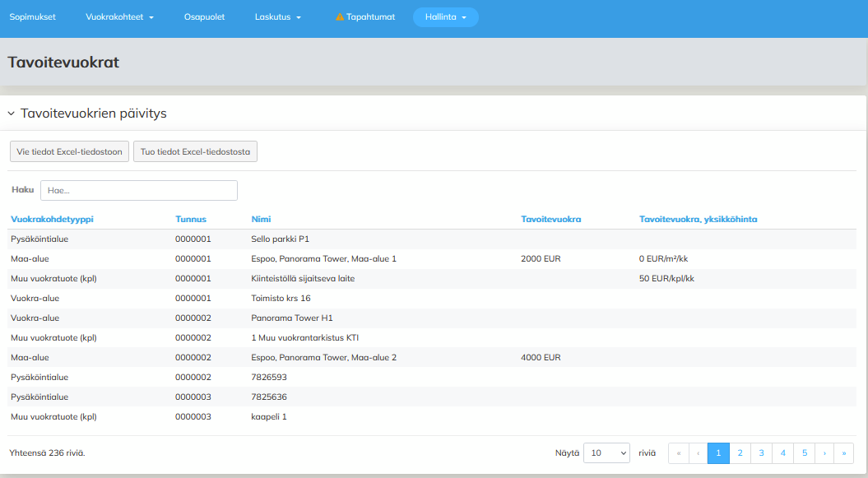The image size is (868, 478).
Task: Open the rows-per-page selector showing 10
Action: click(606, 453)
